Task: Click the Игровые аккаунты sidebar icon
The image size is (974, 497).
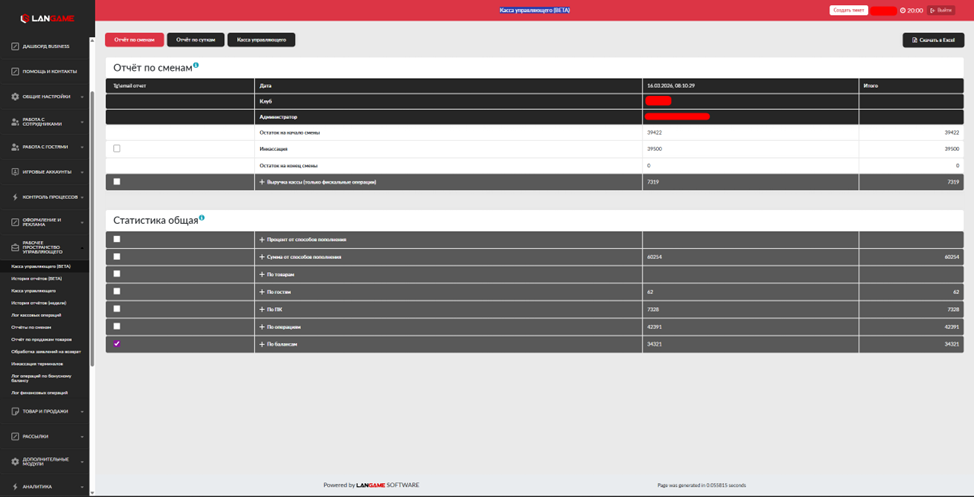Action: (x=15, y=172)
